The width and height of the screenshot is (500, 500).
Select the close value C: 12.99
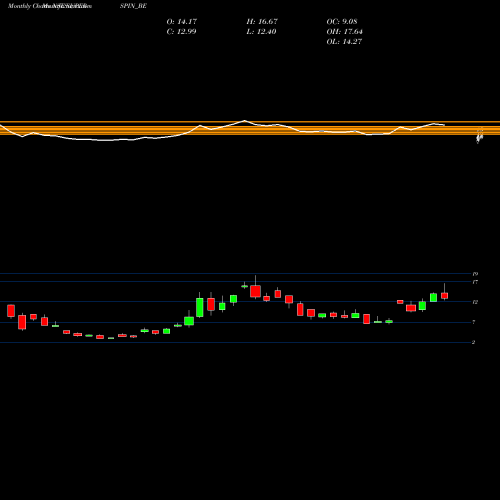click(x=181, y=31)
